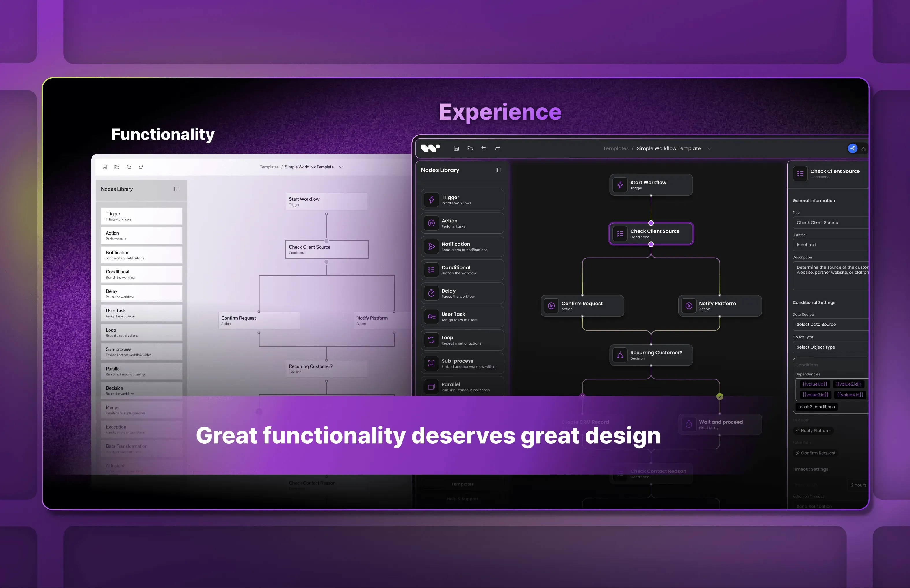910x588 pixels.
Task: Select the Sub-process frame icon
Action: [432, 364]
